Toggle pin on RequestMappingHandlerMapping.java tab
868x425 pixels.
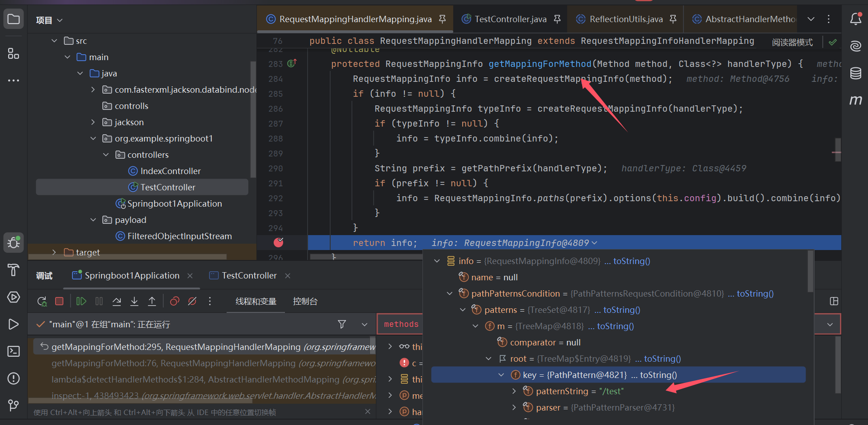(x=442, y=19)
